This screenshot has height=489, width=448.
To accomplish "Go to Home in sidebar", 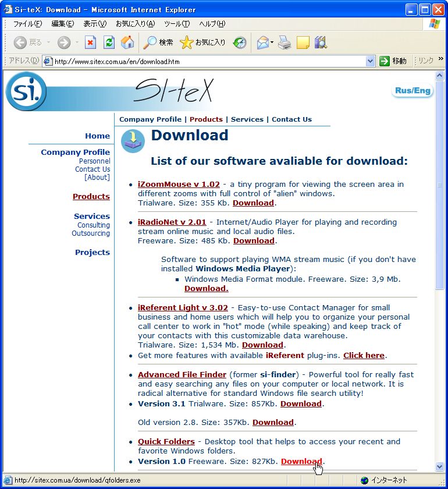I will [x=98, y=136].
